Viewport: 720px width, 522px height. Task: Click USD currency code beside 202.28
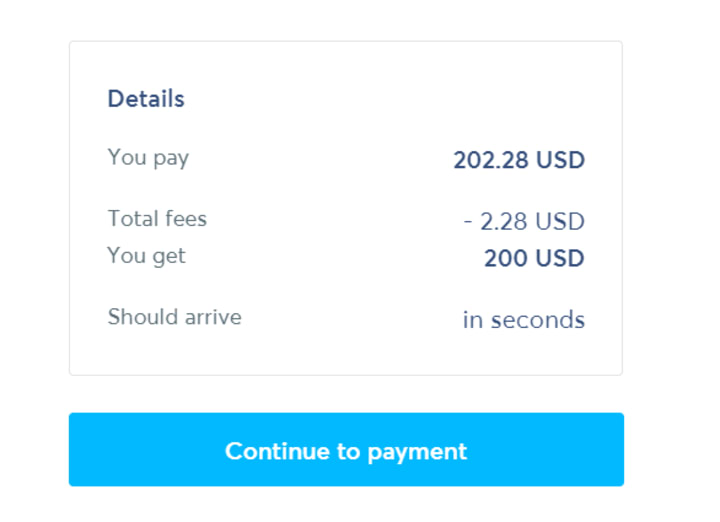tap(560, 160)
